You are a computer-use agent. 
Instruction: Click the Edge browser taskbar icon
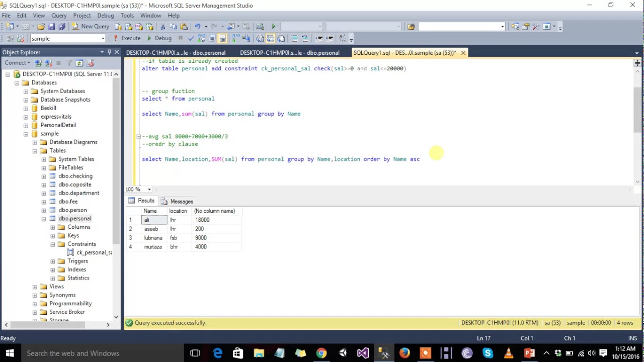(217, 353)
